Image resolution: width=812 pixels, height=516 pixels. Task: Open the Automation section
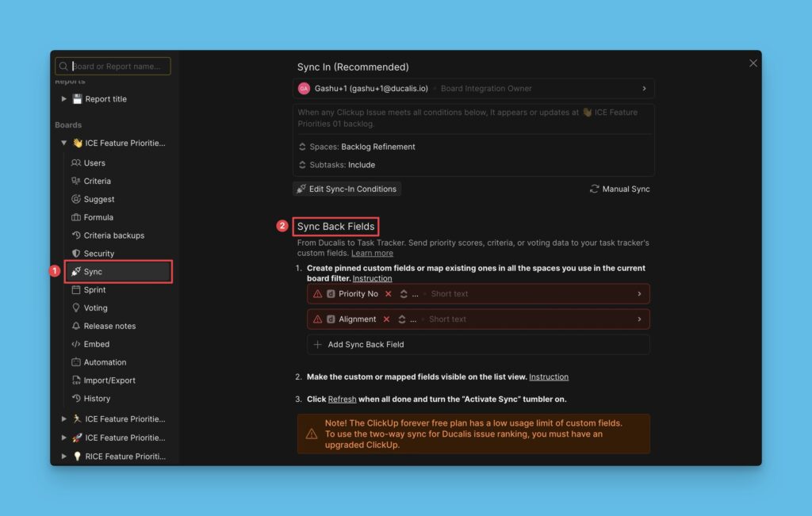[x=105, y=362]
